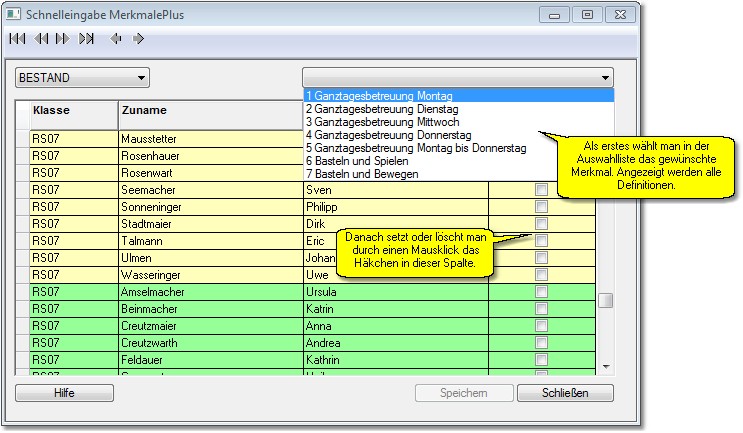Click the Schließen button

click(x=565, y=393)
